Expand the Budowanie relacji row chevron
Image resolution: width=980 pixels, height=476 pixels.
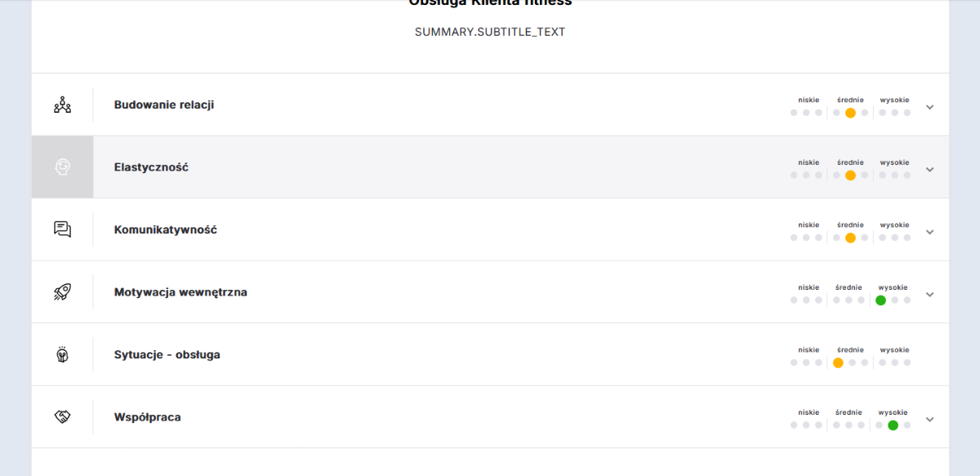pos(929,107)
